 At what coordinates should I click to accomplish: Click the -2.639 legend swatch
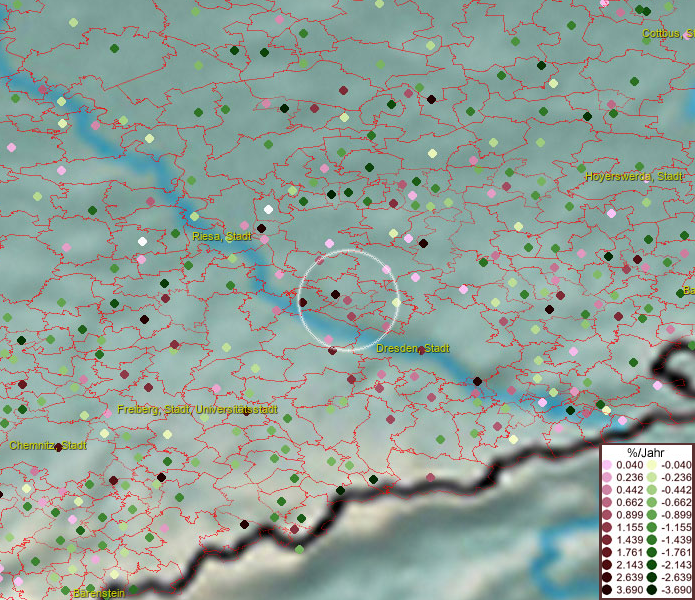tap(652, 577)
